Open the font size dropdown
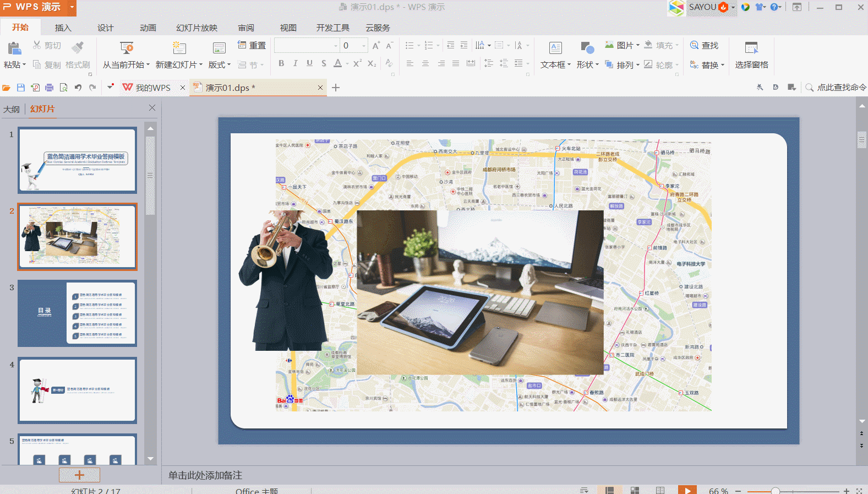 tap(364, 46)
